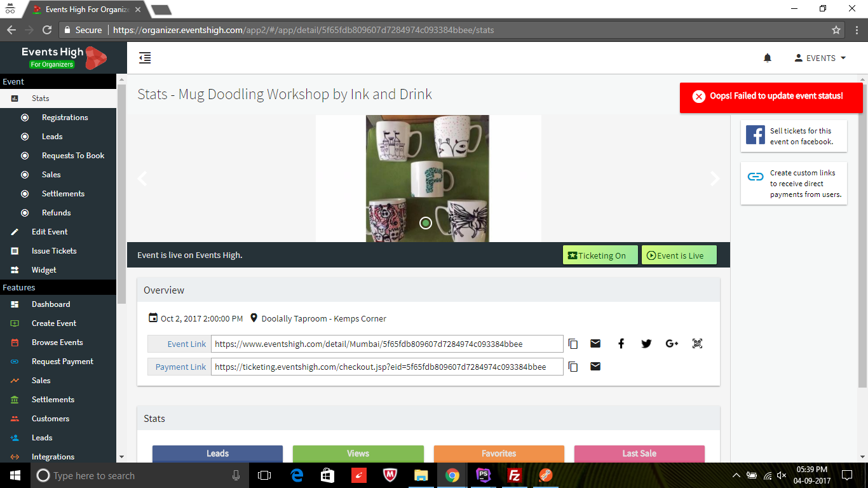Image resolution: width=868 pixels, height=488 pixels.
Task: Open PhpStorm from taskbar
Action: (x=484, y=475)
